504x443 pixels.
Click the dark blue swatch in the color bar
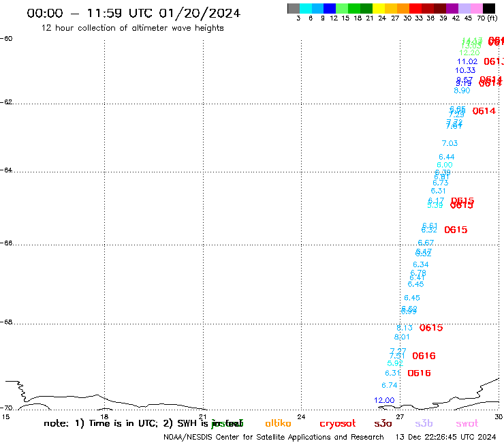tap(330, 8)
